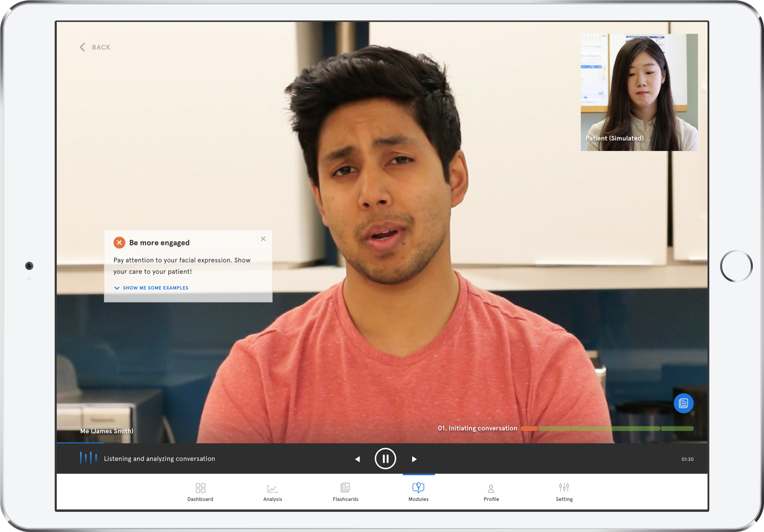Switch to the Flashcards tab label
This screenshot has height=532, width=764.
tap(345, 499)
